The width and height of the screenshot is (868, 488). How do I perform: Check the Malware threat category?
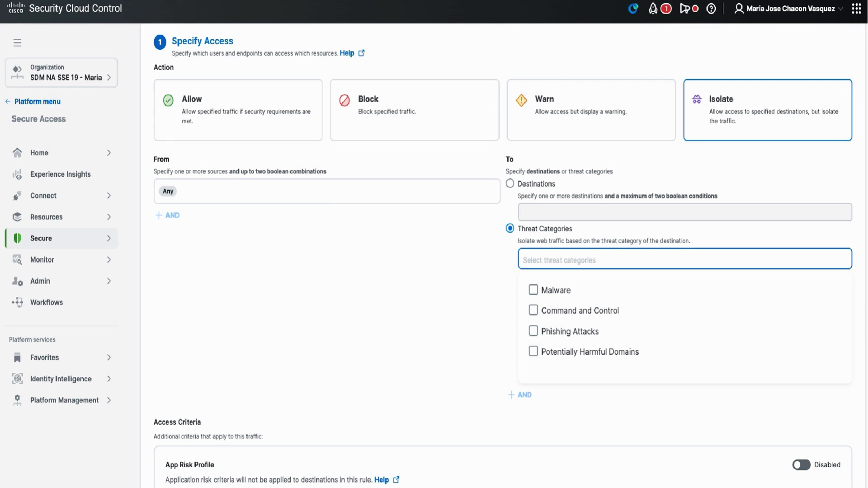coord(533,290)
